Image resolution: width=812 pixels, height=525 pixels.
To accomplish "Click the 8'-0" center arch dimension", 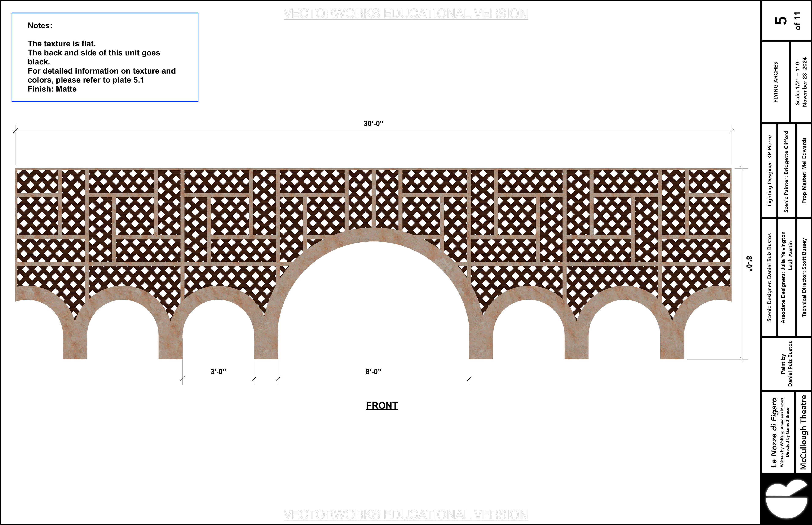I will (373, 372).
